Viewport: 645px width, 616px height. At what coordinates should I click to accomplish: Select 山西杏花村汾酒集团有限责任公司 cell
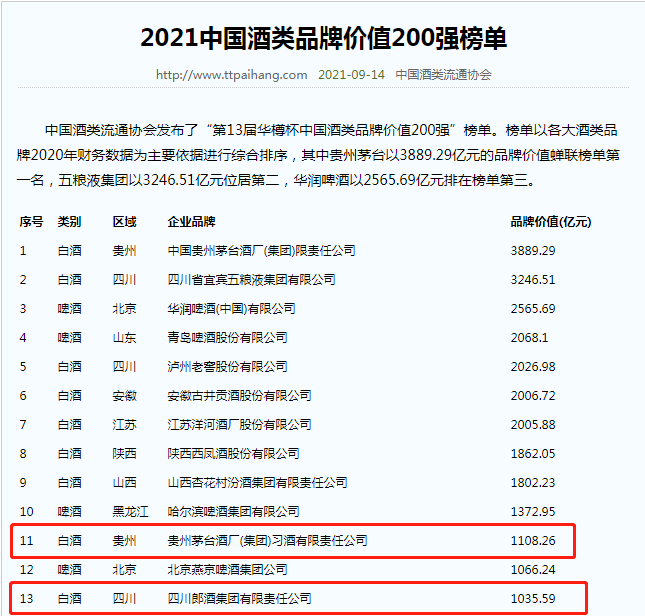tap(258, 482)
